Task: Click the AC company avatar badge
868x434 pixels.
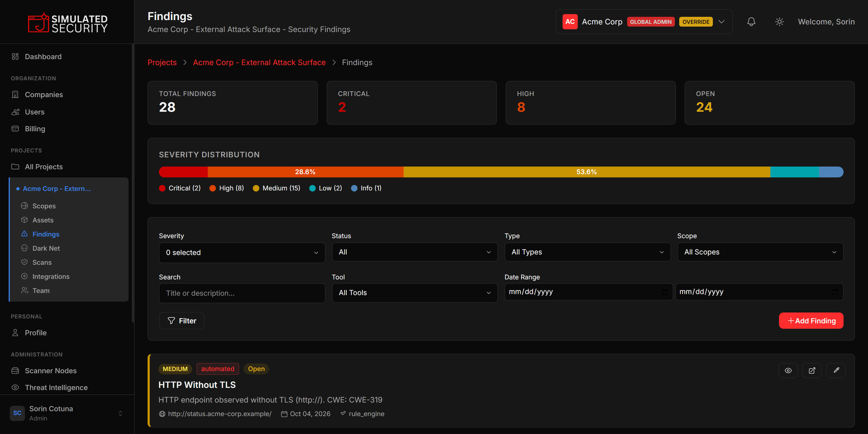Action: (570, 22)
